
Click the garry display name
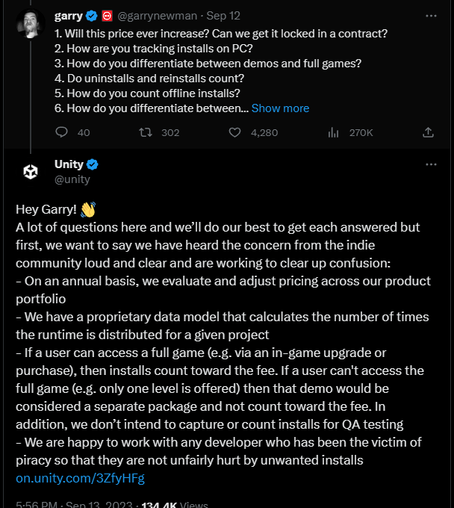pos(68,16)
